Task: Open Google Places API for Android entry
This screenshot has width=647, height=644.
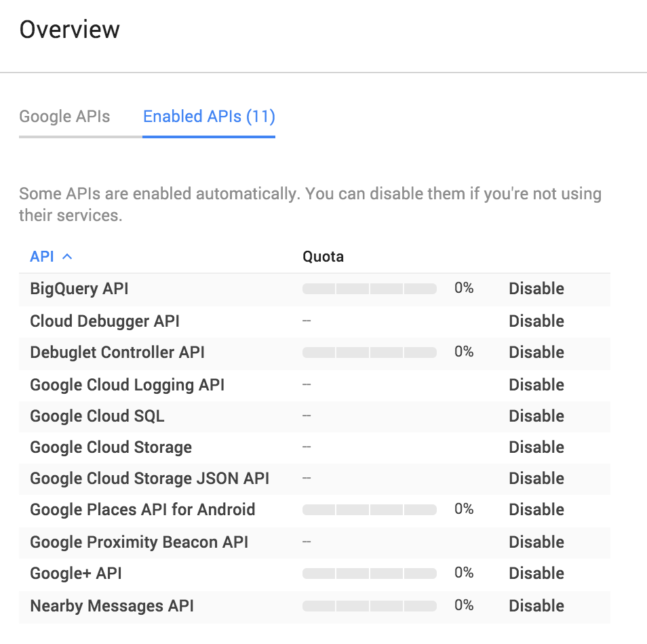Action: point(142,510)
